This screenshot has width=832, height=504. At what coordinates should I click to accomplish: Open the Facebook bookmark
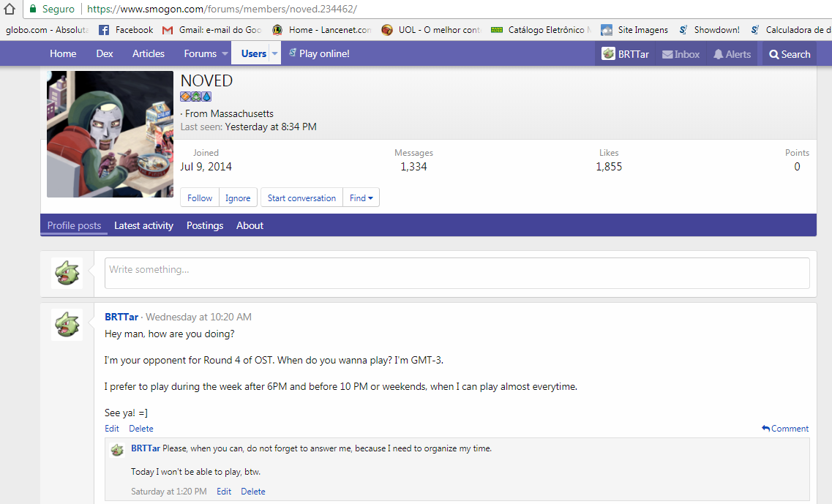126,30
